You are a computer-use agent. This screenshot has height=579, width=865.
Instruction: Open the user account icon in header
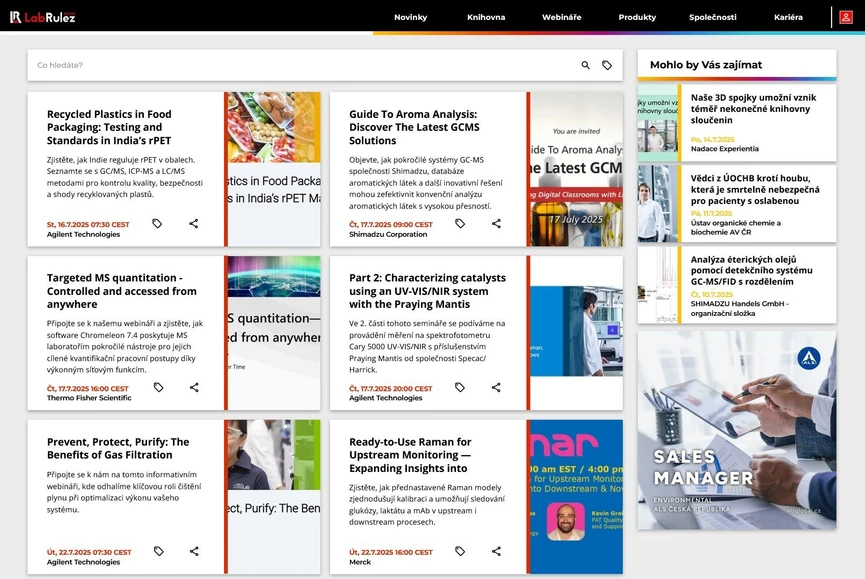pyautogui.click(x=845, y=17)
